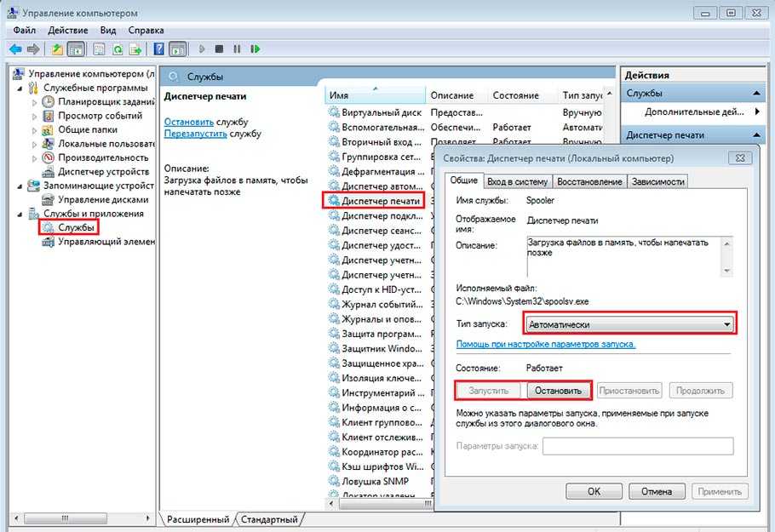Select Службы in the left tree
Screen dimensions: 775x532
tap(76, 227)
